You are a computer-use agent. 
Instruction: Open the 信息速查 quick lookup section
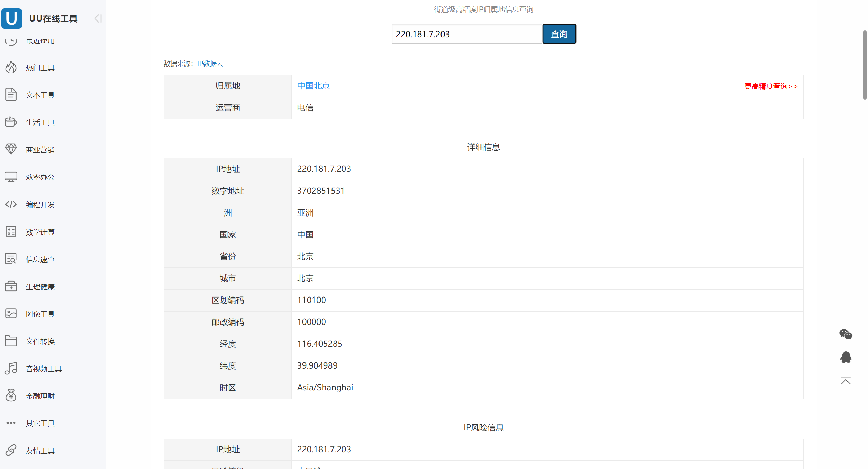tap(40, 259)
